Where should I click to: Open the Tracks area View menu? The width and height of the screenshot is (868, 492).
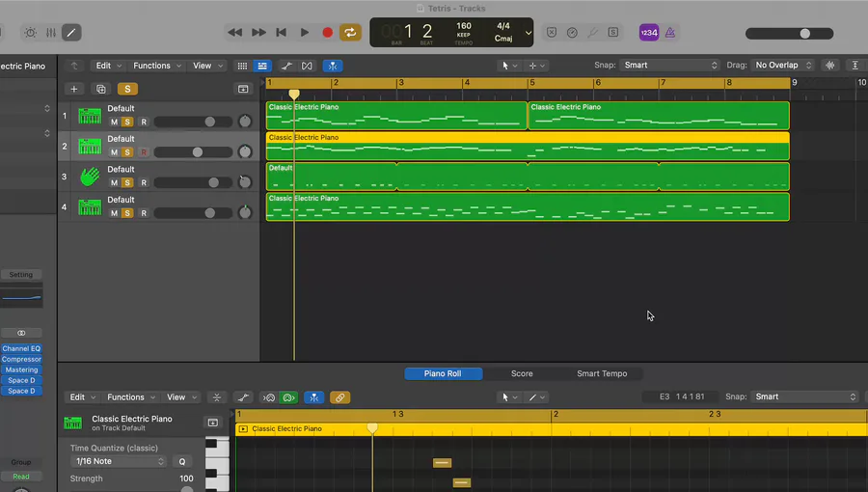207,66
